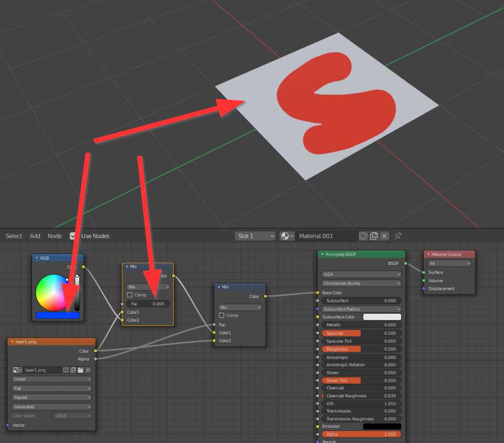The width and height of the screenshot is (504, 443).
Task: Open Linear interpolation dropdown
Action: point(52,379)
